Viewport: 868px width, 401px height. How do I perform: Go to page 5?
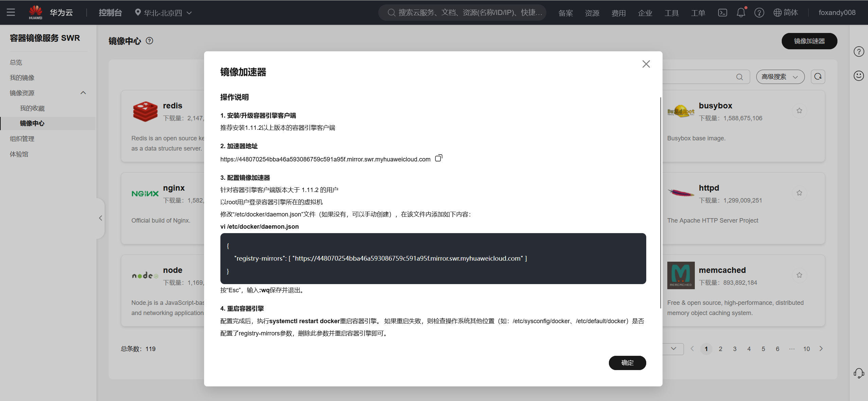coord(763,349)
